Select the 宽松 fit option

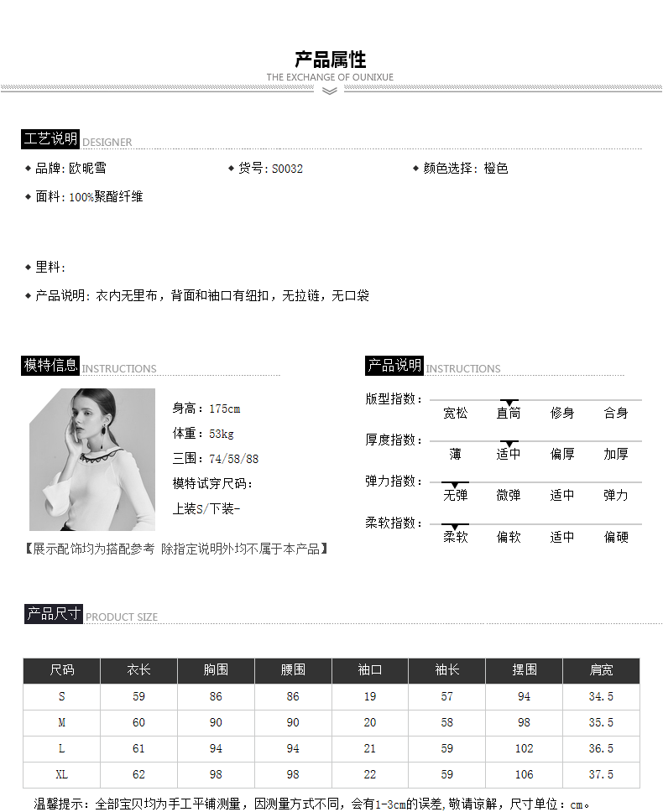(455, 413)
